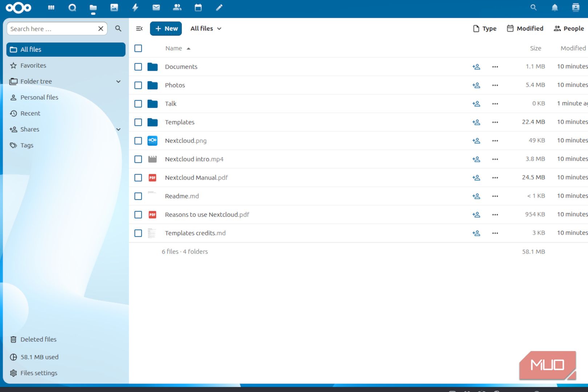Open the Notes pencil icon
Image resolution: width=588 pixels, height=392 pixels.
tap(219, 8)
